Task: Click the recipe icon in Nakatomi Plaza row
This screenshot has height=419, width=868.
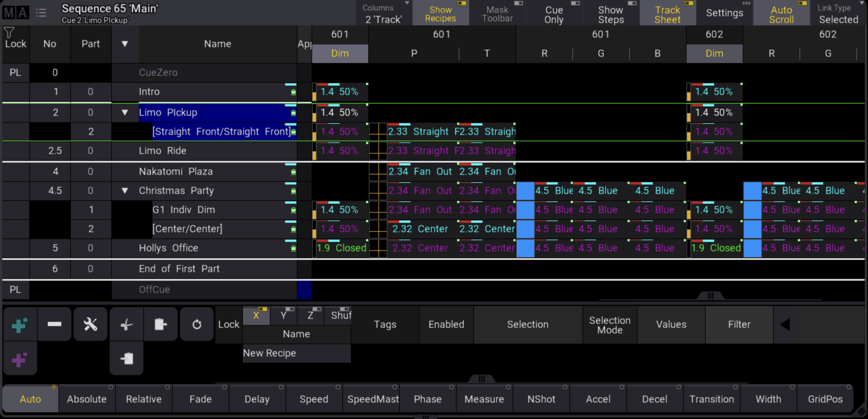Action: pos(293,171)
